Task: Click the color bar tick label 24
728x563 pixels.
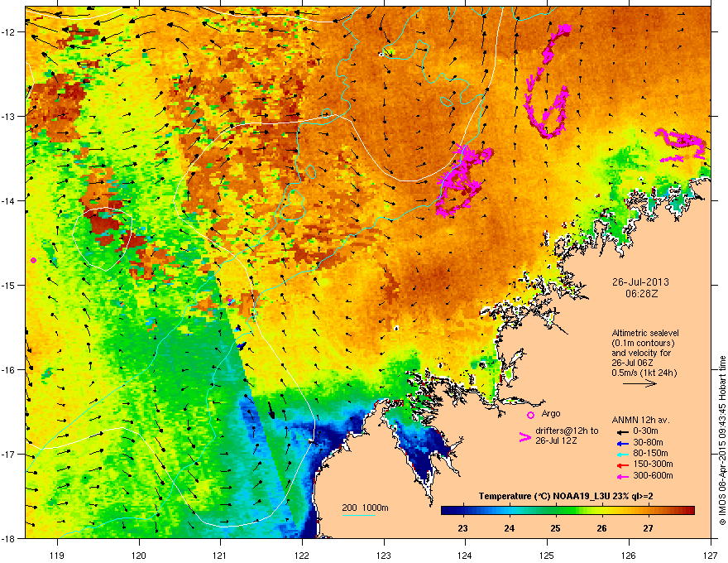Action: (x=510, y=528)
